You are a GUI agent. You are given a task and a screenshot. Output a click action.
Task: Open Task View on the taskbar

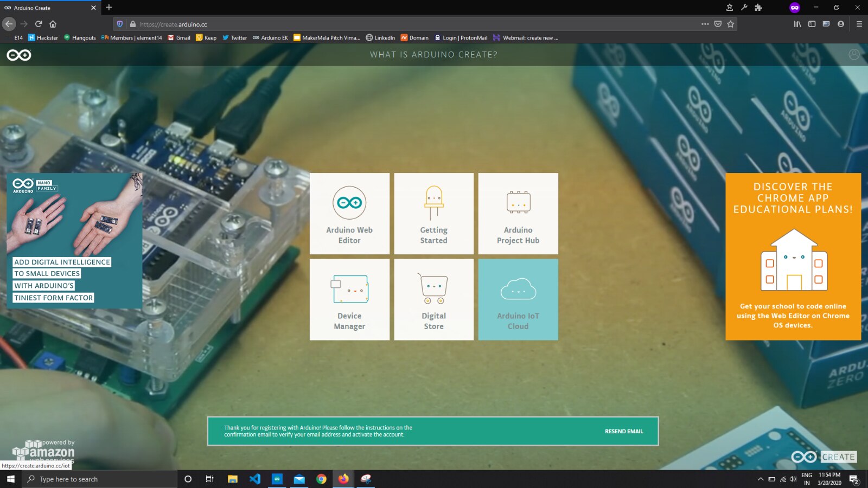[209, 479]
